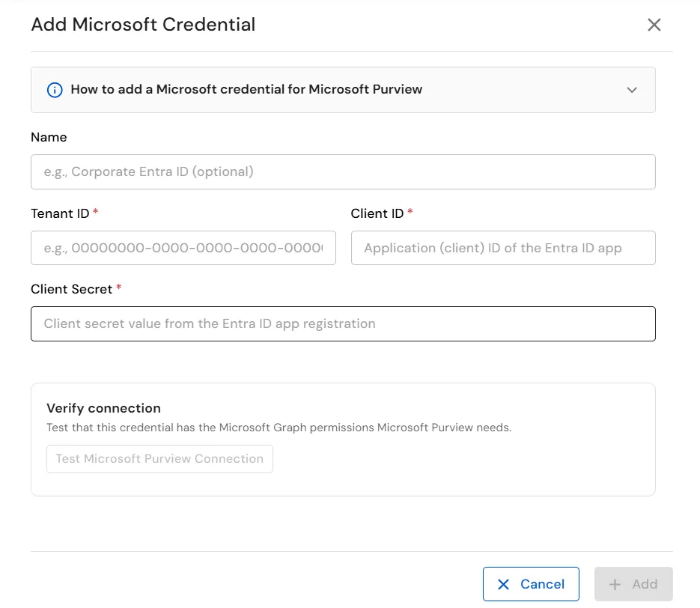This screenshot has width=700, height=608.
Task: Click the Microsoft Graph permissions description text
Action: tap(279, 428)
